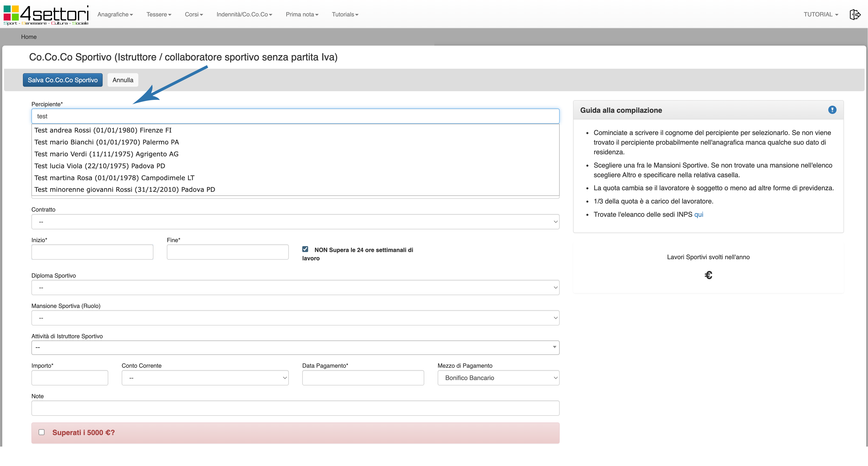Click Salva Co.Co.Co Sportivo button
868x466 pixels.
pos(63,80)
